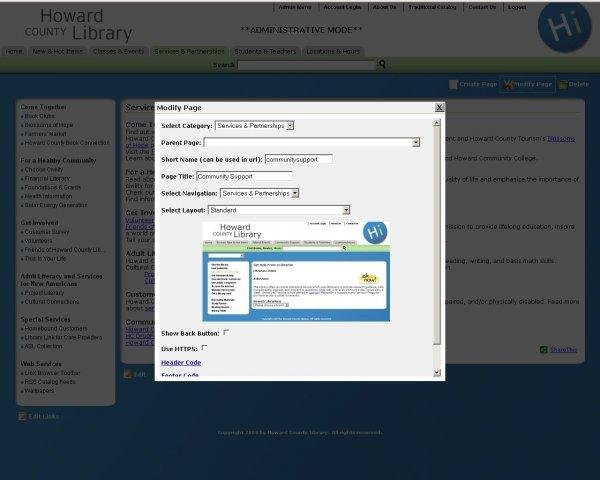Screen dimensions: 600x480
Task: Open Financial Literacy sidebar link
Action: (x=47, y=178)
